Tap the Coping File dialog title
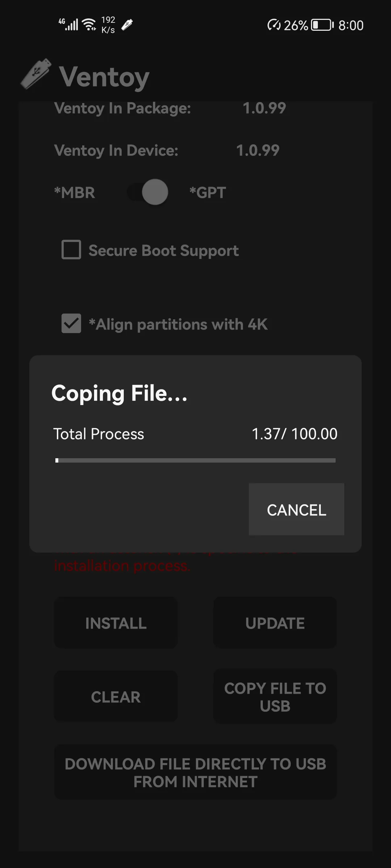Viewport: 391px width, 868px height. tap(119, 393)
